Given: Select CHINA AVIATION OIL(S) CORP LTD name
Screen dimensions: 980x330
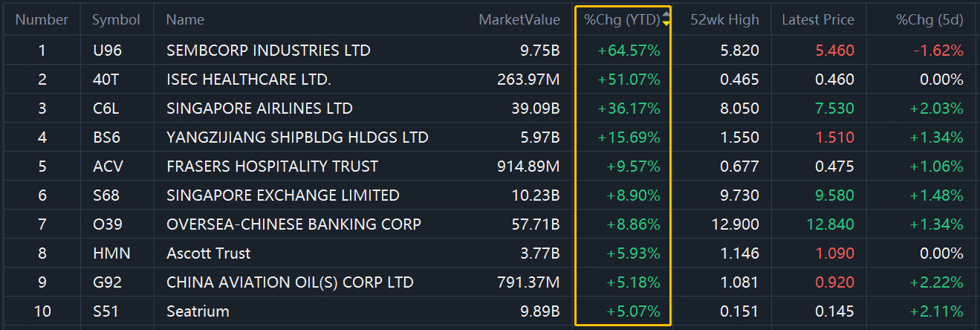Looking at the screenshot, I should (x=290, y=282).
